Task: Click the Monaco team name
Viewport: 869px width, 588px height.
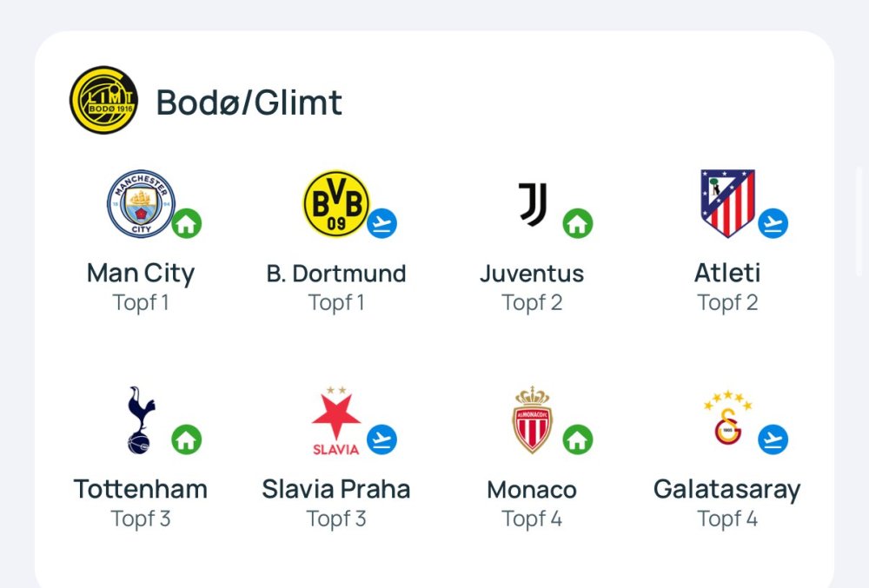Action: pos(532,489)
